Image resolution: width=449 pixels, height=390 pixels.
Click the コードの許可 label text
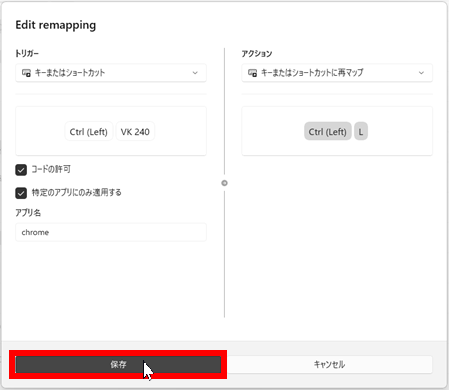click(x=51, y=169)
